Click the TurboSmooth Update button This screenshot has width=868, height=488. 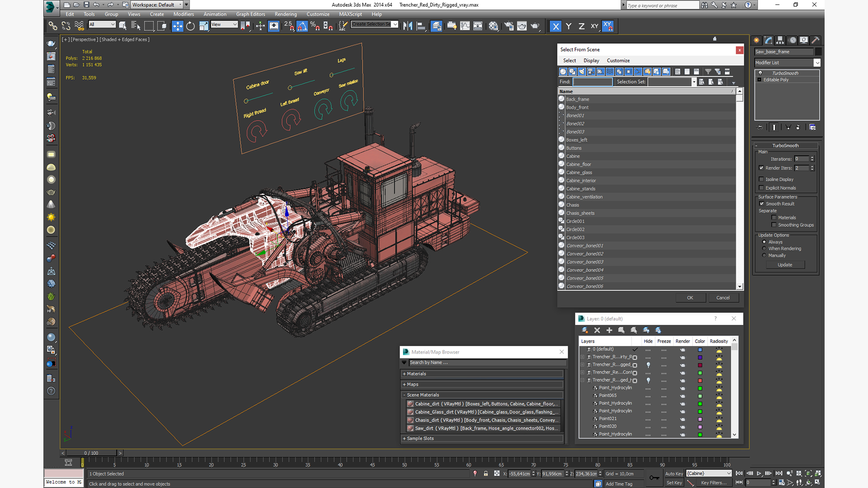point(785,265)
